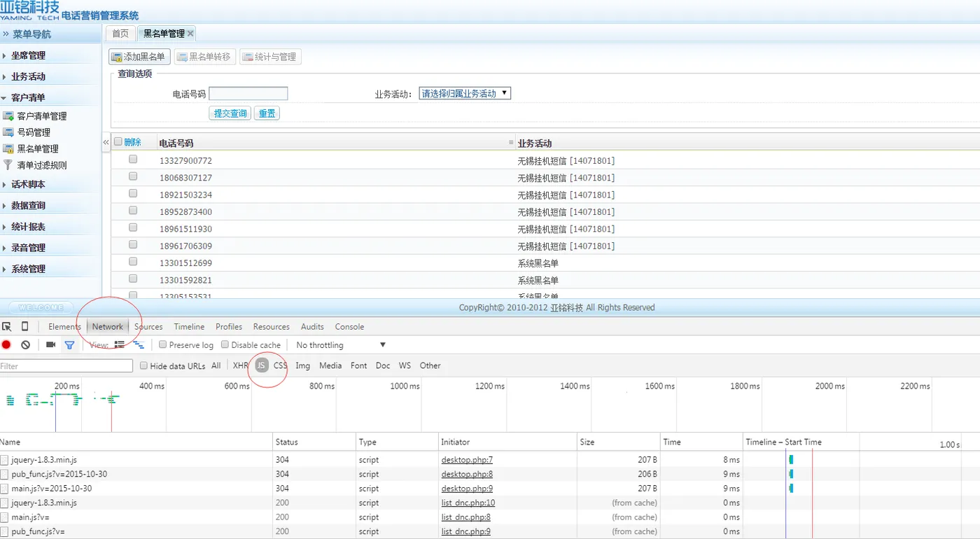
Task: Toggle DevTools device mode phone icon
Action: (25, 327)
